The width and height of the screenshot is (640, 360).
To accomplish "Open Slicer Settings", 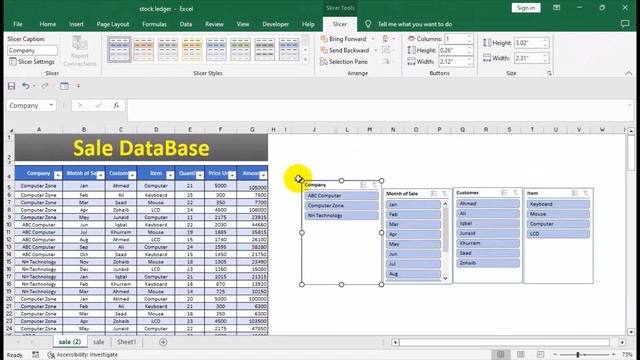I will pos(32,62).
